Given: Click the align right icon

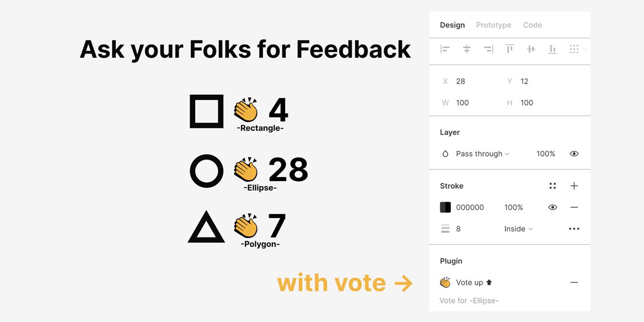Looking at the screenshot, I should (488, 49).
